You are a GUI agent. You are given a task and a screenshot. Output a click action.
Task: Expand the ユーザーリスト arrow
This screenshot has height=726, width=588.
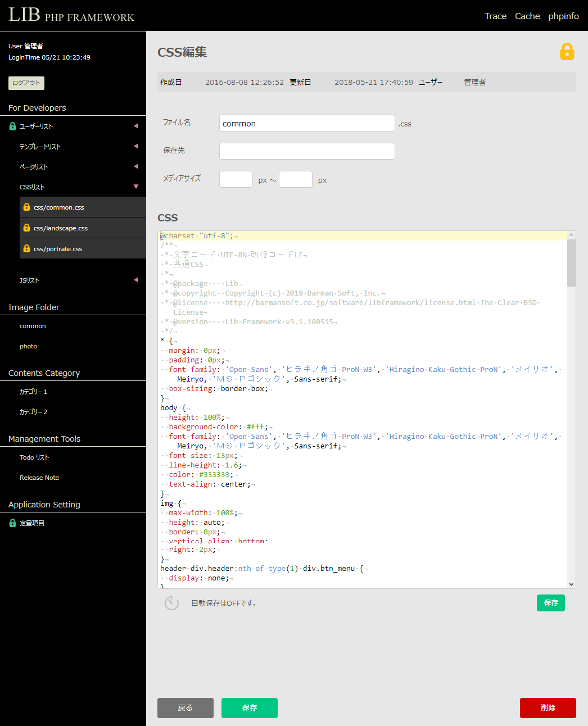(x=135, y=126)
